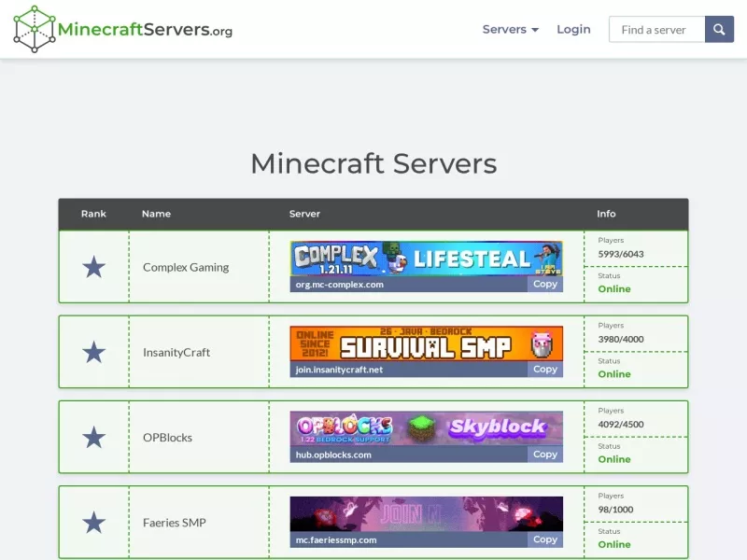Image resolution: width=747 pixels, height=560 pixels.
Task: Copy the join.insanitycraft.net address
Action: (545, 369)
